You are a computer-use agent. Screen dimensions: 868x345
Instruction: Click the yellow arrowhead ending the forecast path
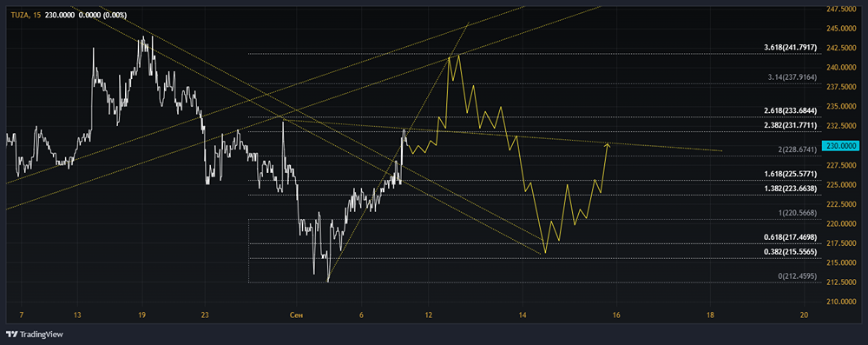(x=608, y=145)
